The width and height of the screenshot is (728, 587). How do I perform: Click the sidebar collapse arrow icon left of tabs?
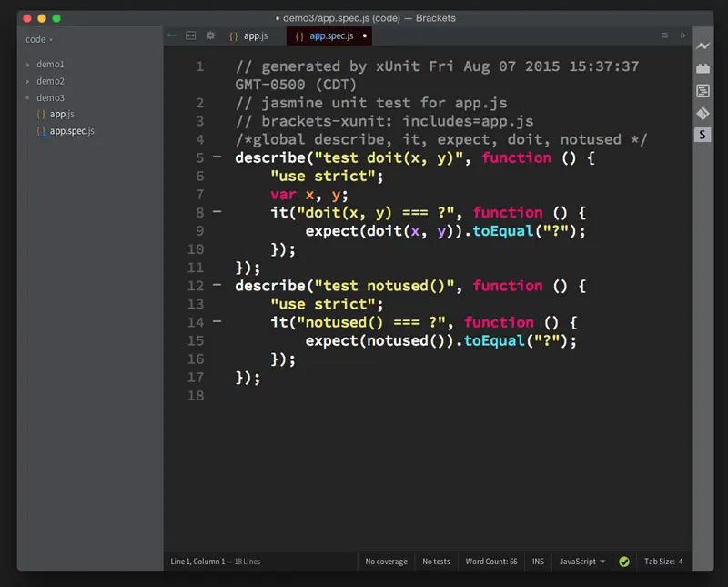172,35
